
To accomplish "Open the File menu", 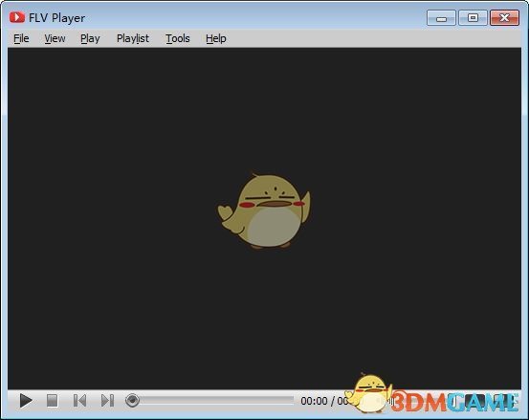I will 21,39.
